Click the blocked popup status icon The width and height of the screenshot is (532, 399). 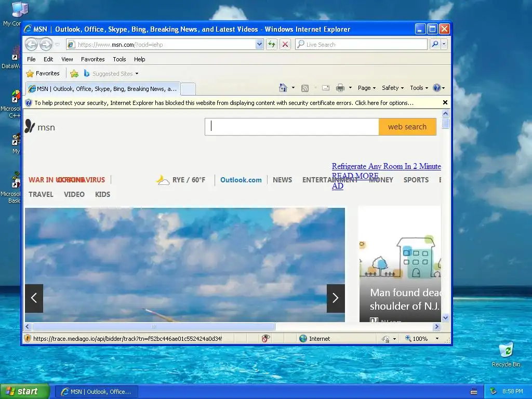click(x=265, y=338)
